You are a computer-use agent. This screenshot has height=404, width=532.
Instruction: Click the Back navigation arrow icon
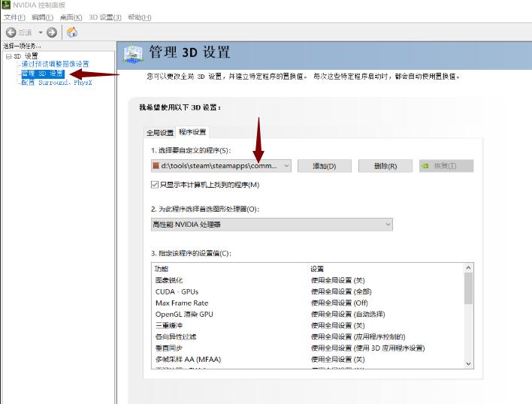tap(11, 32)
